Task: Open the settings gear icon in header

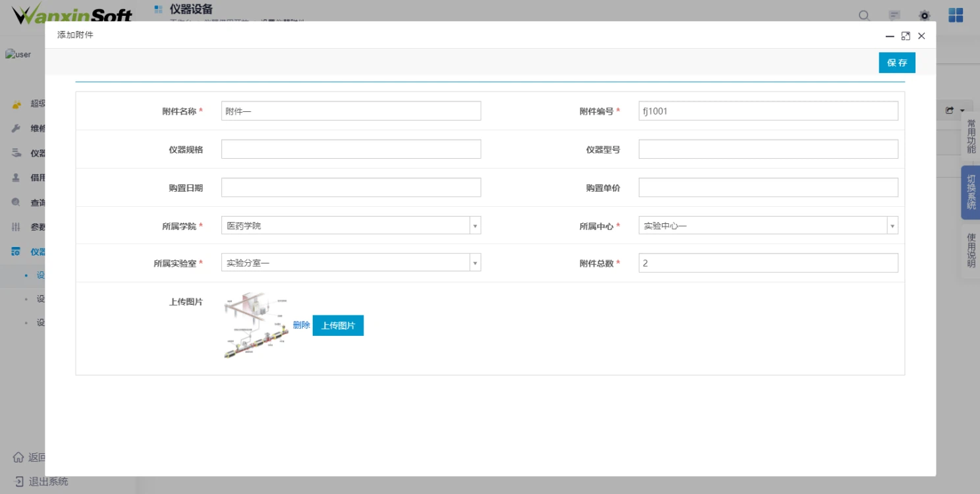Action: point(925,16)
